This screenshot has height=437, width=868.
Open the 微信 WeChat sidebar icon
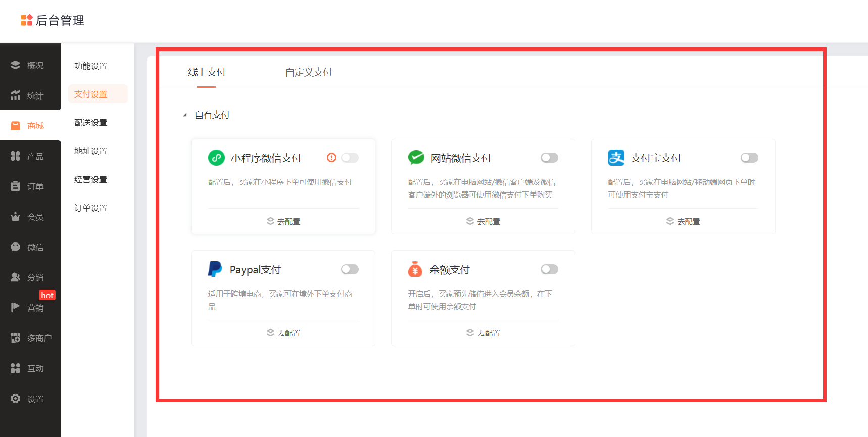16,247
